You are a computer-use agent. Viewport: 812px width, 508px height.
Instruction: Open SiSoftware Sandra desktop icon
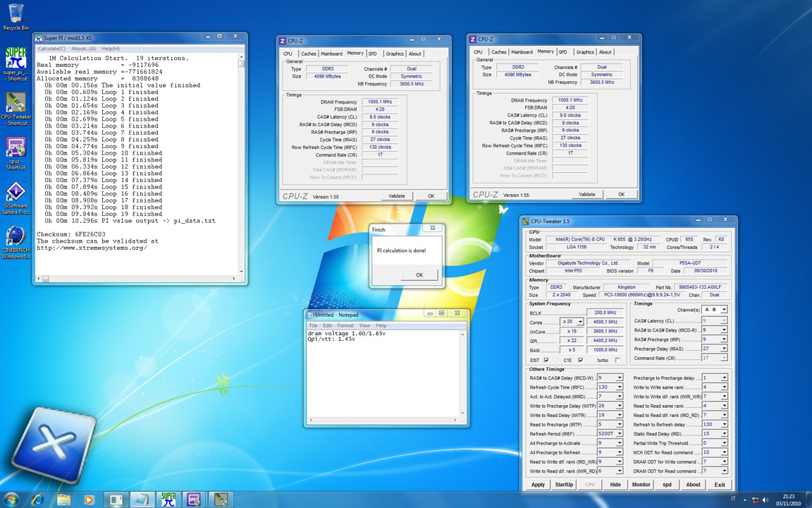[x=16, y=192]
